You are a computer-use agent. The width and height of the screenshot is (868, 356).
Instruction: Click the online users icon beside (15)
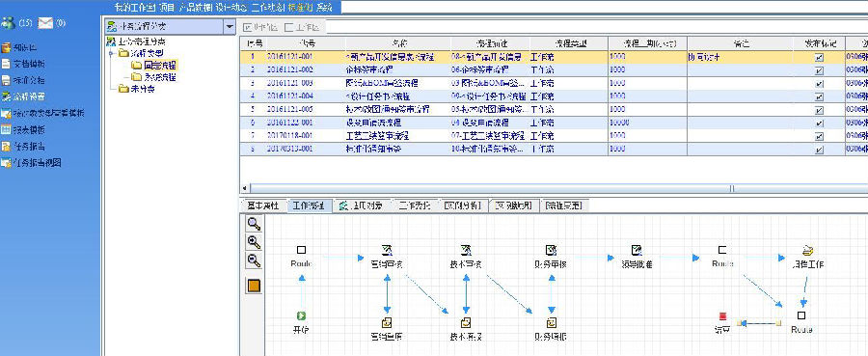pyautogui.click(x=9, y=23)
